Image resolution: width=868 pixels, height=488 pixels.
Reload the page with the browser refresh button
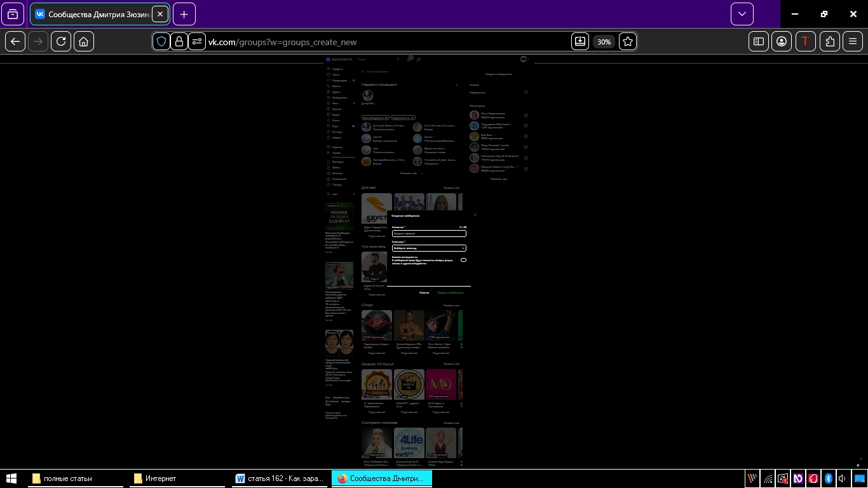(61, 41)
